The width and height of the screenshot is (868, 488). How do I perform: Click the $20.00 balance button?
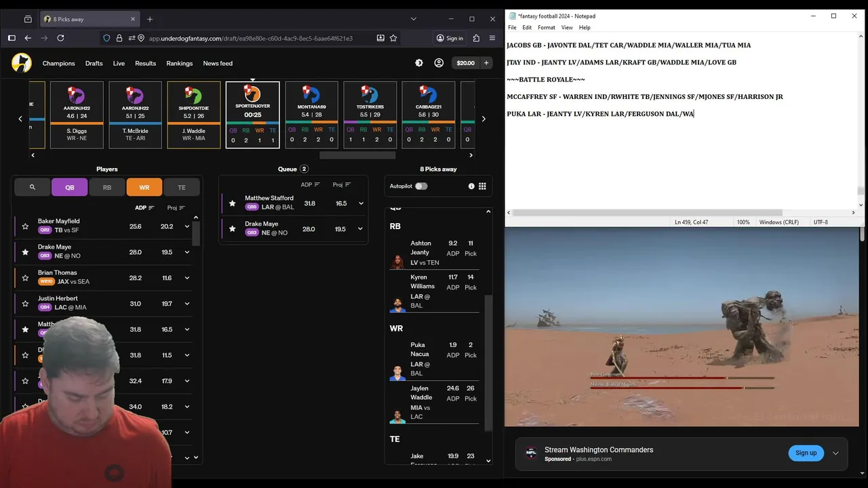(466, 63)
